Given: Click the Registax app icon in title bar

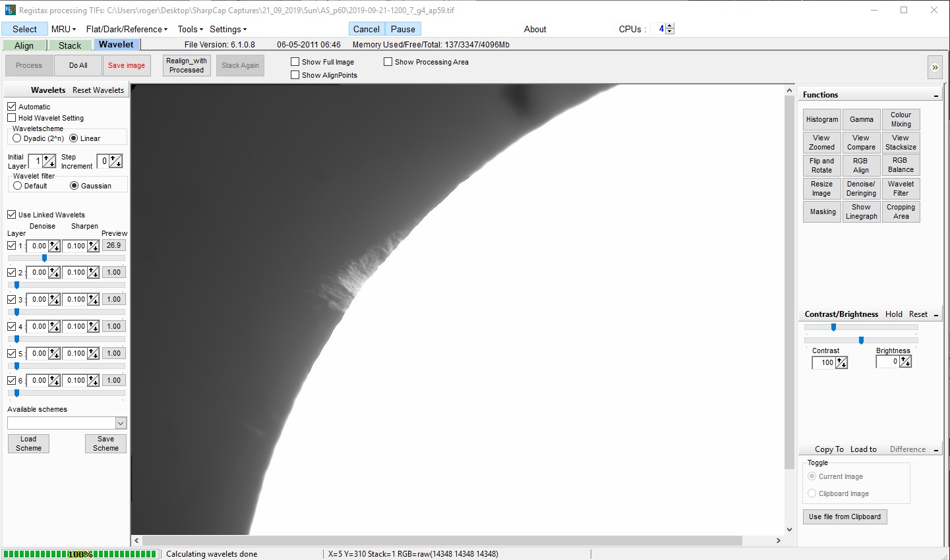Looking at the screenshot, I should click(9, 10).
